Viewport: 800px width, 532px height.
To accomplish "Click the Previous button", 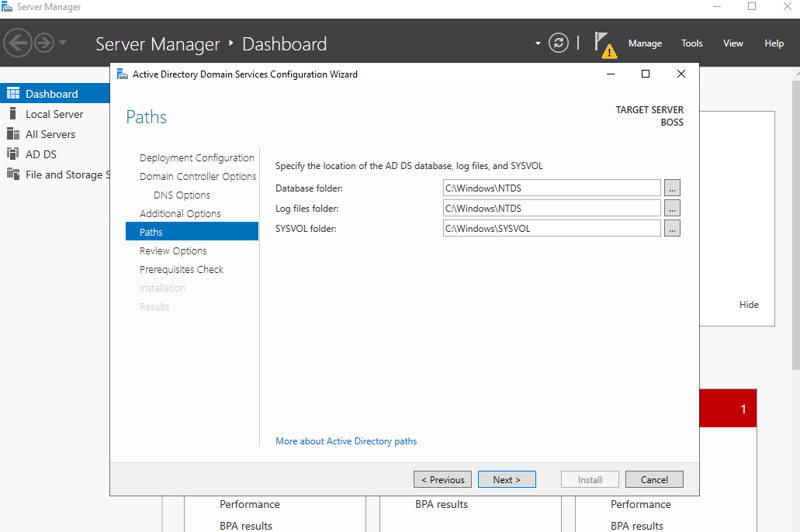I will [x=442, y=479].
